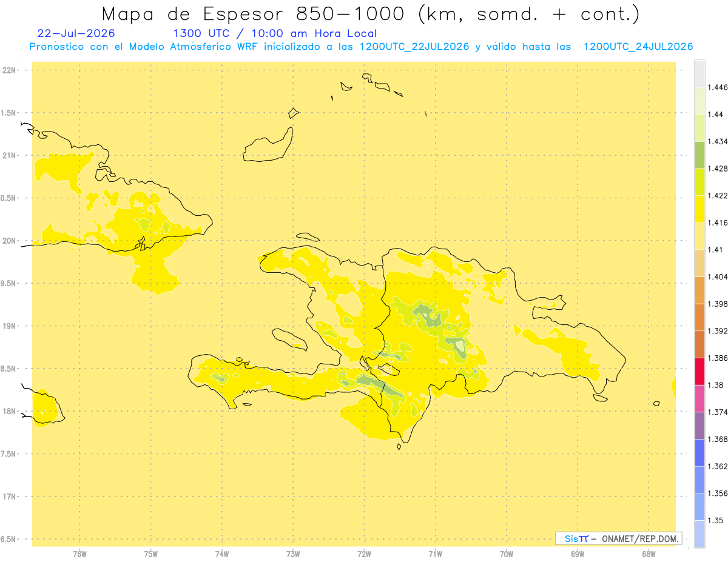Select the tan legend swatch between 1.404 and 1.41

(x=699, y=263)
